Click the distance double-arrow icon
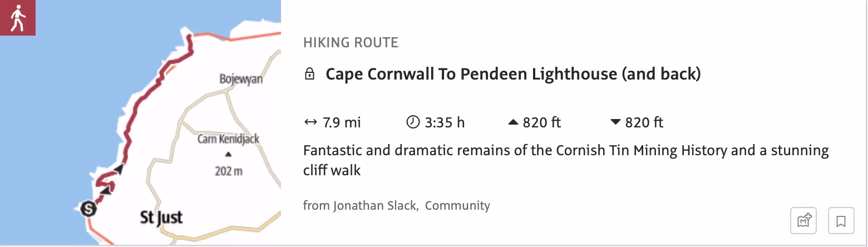The height and width of the screenshot is (247, 868). click(310, 122)
